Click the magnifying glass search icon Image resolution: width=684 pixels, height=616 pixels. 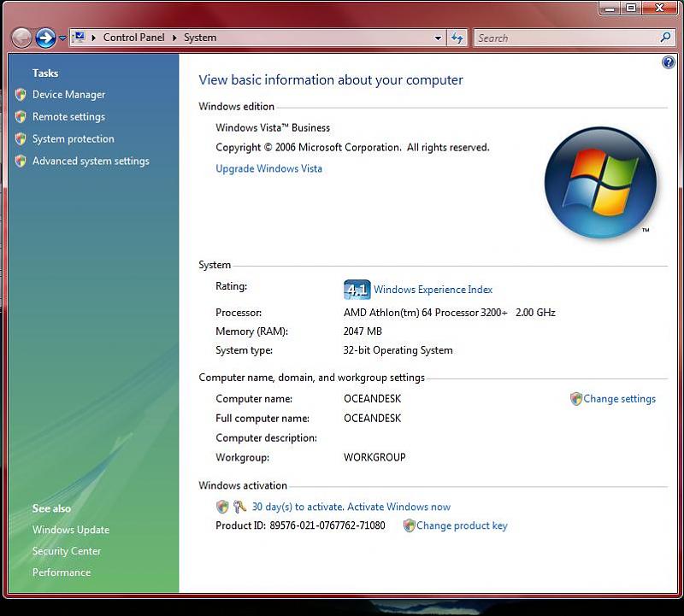click(666, 38)
